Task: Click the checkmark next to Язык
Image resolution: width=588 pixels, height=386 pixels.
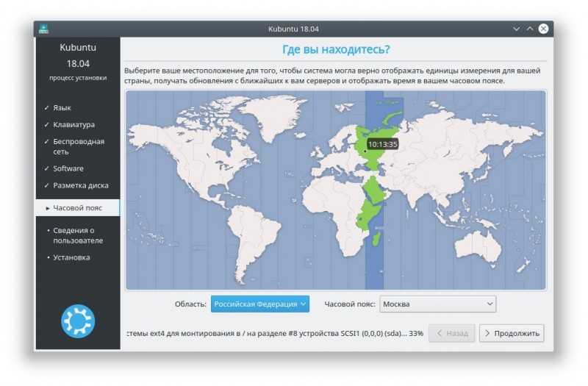Action: coord(46,107)
